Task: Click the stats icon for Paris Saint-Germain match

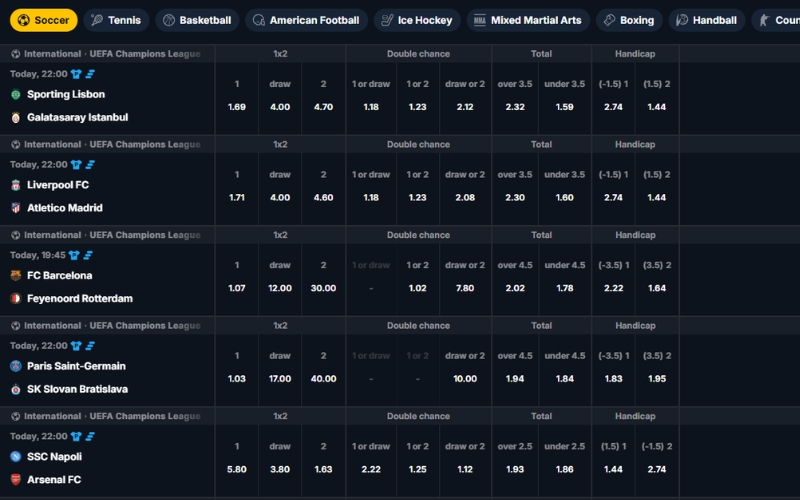Action: [x=90, y=346]
